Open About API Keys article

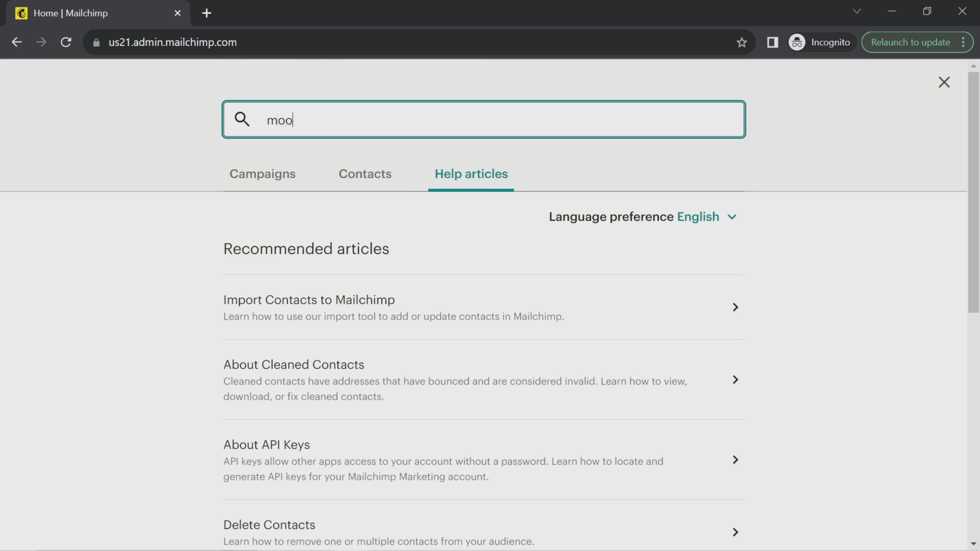[x=267, y=445]
